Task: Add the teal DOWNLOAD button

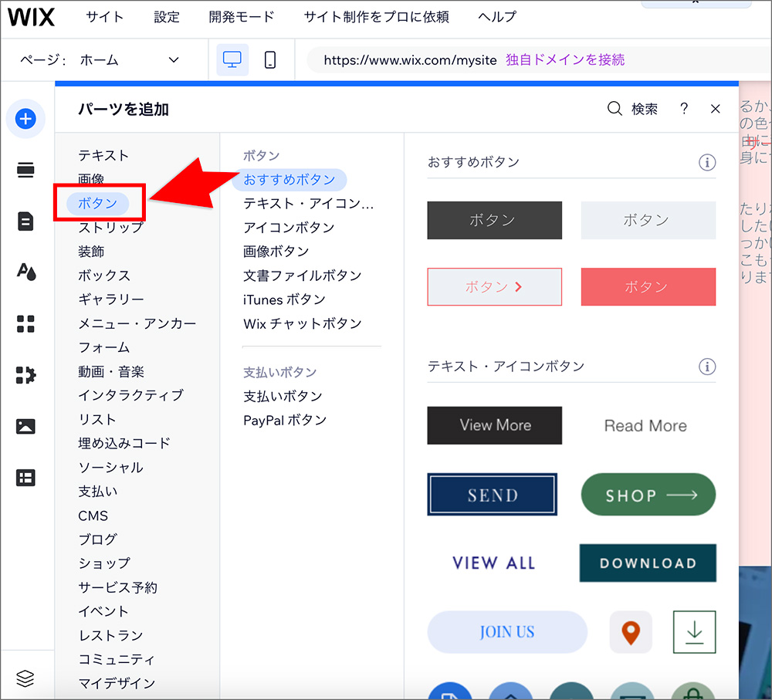Action: [x=648, y=563]
